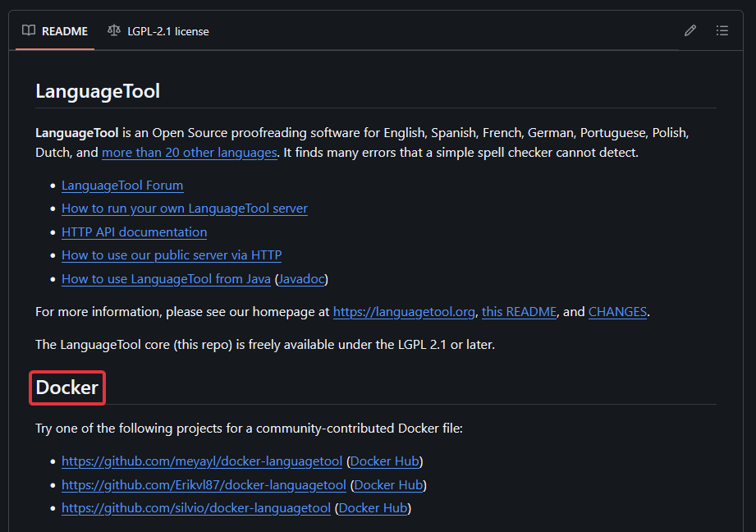Open the 'this README' link
The width and height of the screenshot is (756, 532).
519,312
